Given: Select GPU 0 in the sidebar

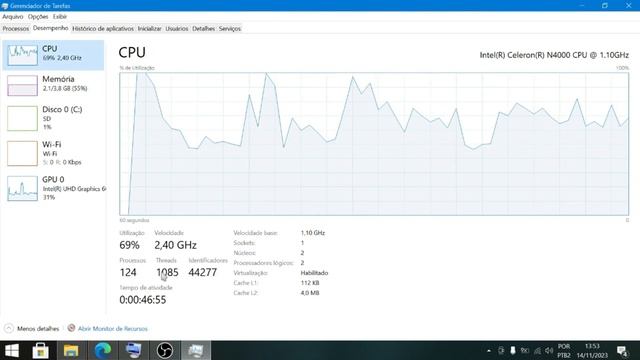Looking at the screenshot, I should tap(53, 188).
